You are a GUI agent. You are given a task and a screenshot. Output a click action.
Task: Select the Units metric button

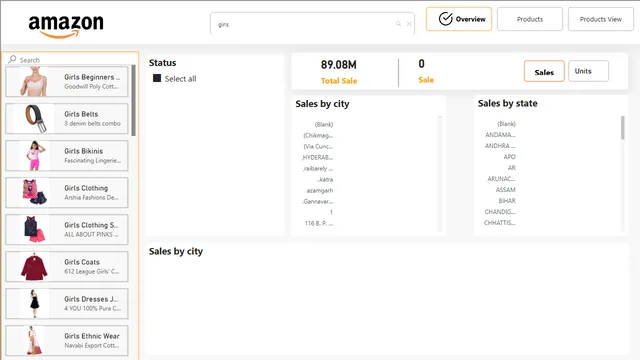click(588, 71)
